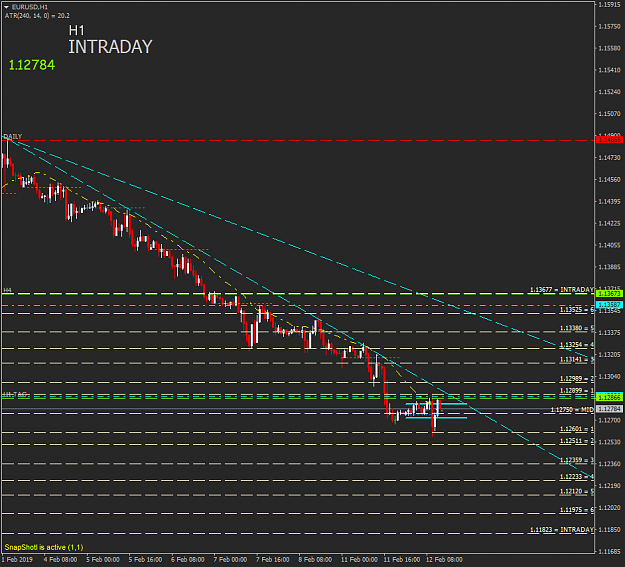Select the large INTRADAY heading label
The width and height of the screenshot is (625, 567).
click(110, 47)
